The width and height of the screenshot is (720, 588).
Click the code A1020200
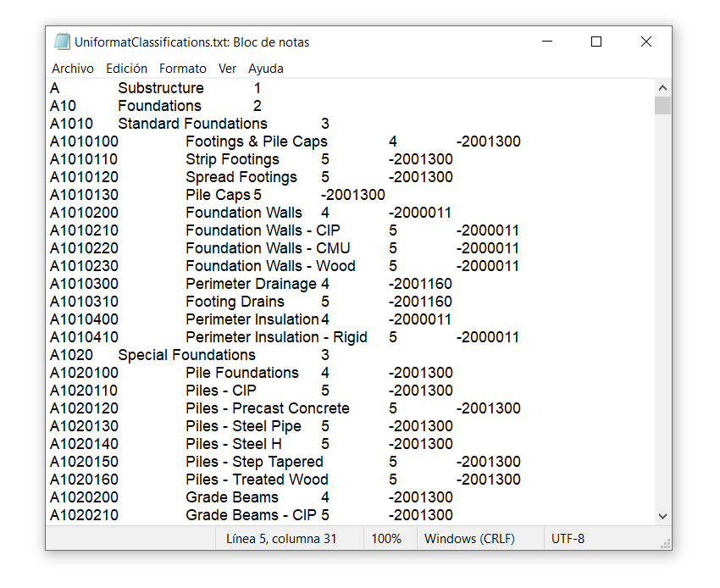[84, 497]
